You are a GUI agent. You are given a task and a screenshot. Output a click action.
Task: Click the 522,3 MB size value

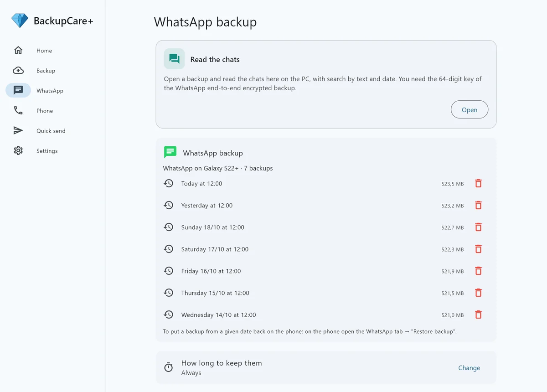(453, 249)
